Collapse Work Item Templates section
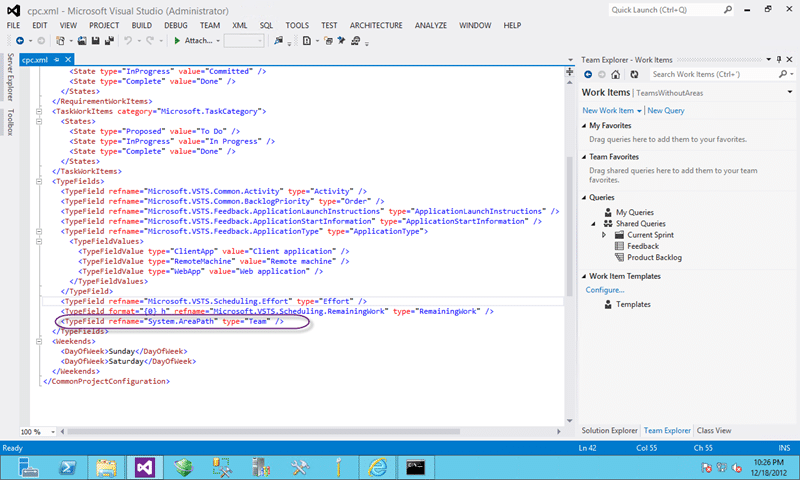The image size is (800, 480). (x=584, y=276)
